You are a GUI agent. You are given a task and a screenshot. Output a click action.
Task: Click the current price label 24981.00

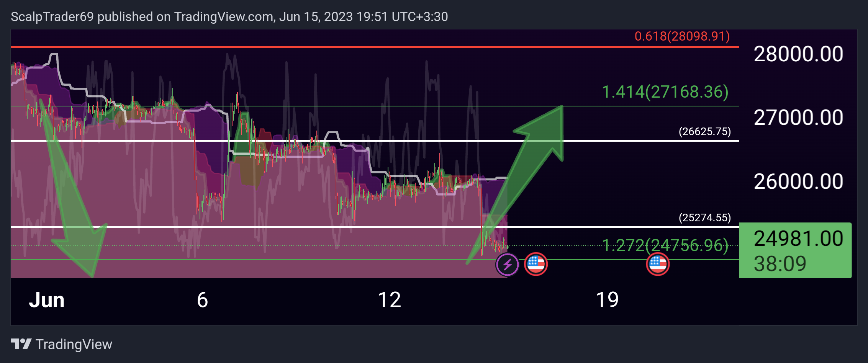coord(798,238)
